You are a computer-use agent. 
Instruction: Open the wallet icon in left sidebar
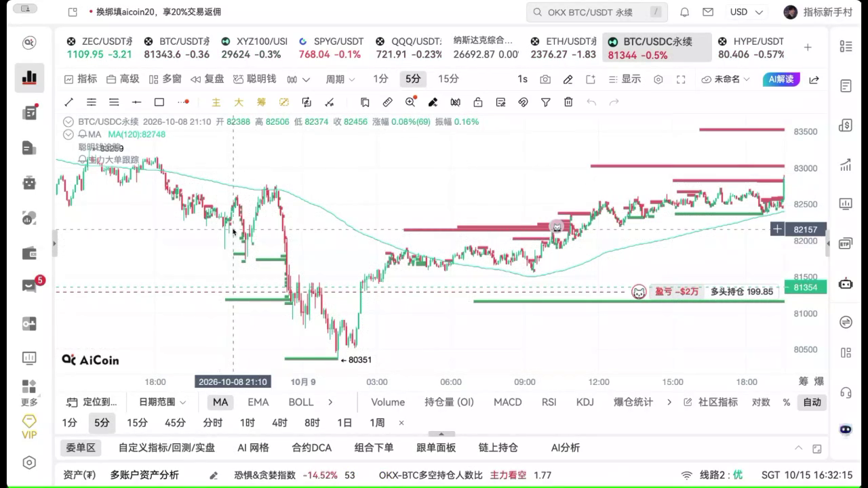pos(29,253)
